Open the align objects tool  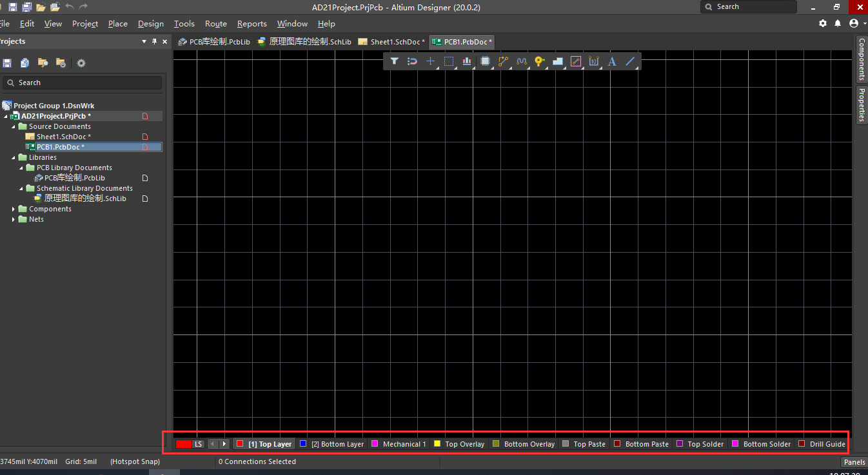click(467, 62)
